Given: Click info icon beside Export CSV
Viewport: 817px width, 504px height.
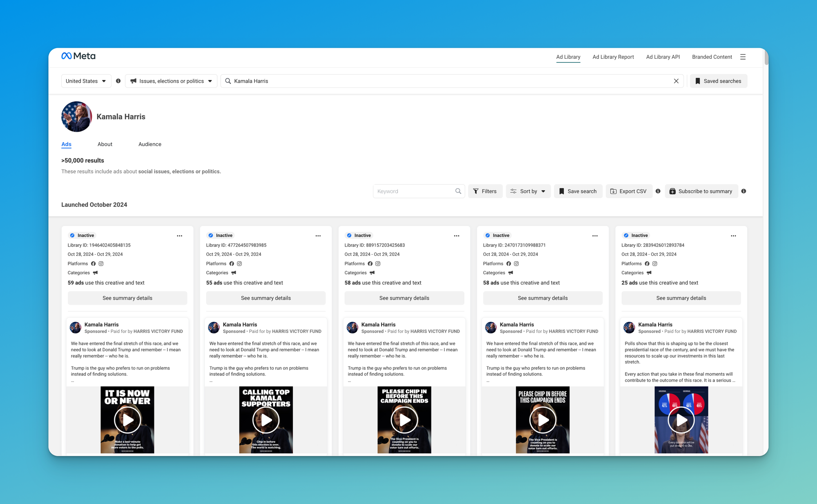Looking at the screenshot, I should (658, 191).
